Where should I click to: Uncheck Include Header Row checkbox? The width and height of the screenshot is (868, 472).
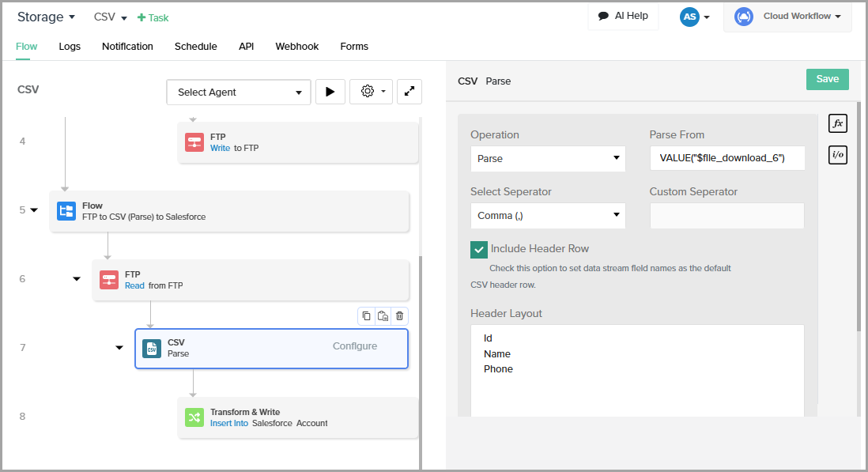tap(479, 249)
